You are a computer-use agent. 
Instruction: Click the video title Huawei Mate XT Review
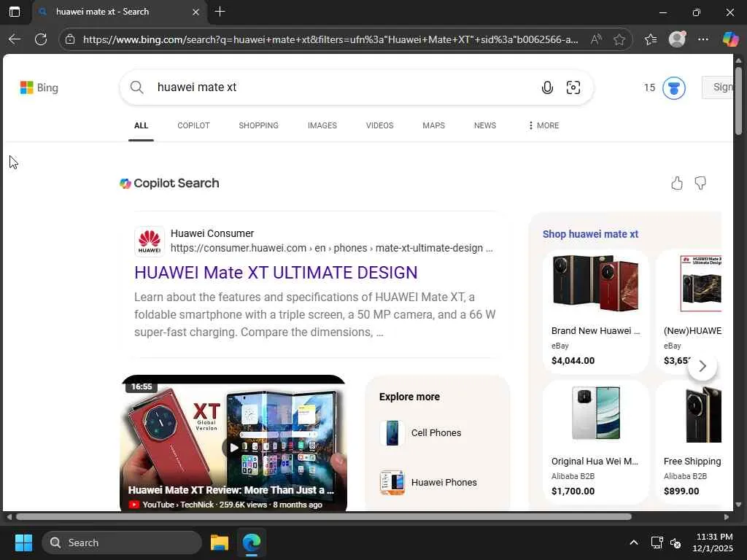(231, 490)
